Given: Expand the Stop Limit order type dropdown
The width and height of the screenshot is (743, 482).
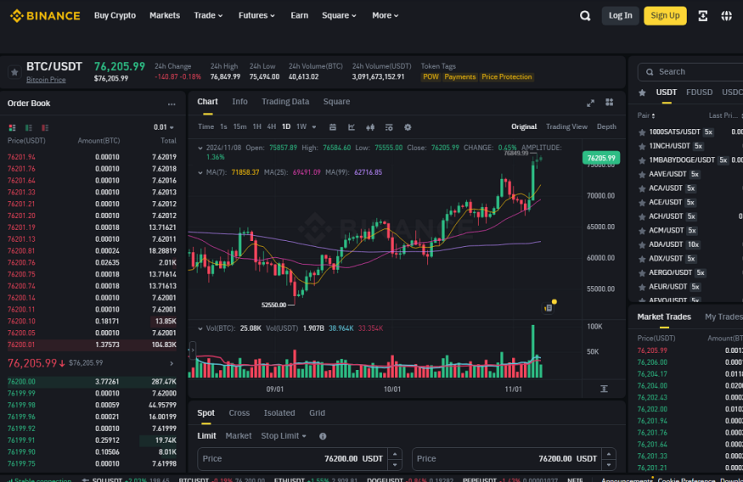Looking at the screenshot, I should pos(283,436).
